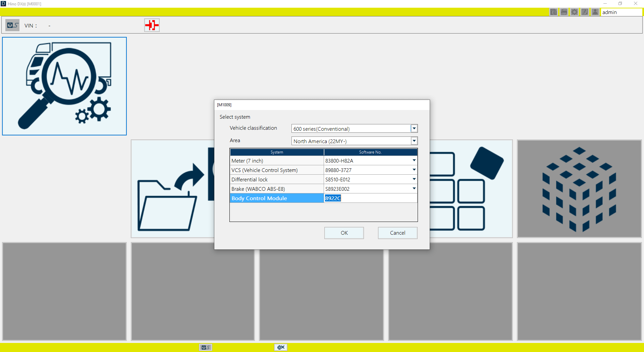Click the admin username field
The width and height of the screenshot is (644, 352).
tap(621, 12)
